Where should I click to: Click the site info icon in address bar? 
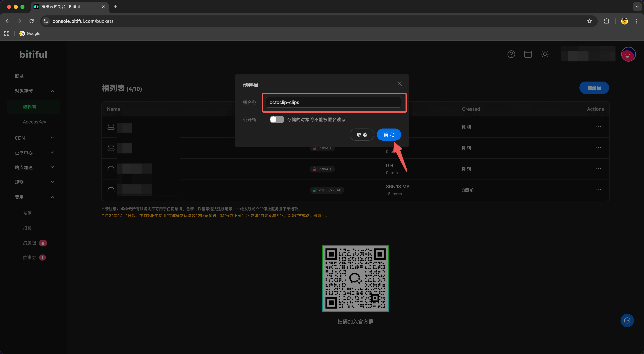(x=46, y=21)
